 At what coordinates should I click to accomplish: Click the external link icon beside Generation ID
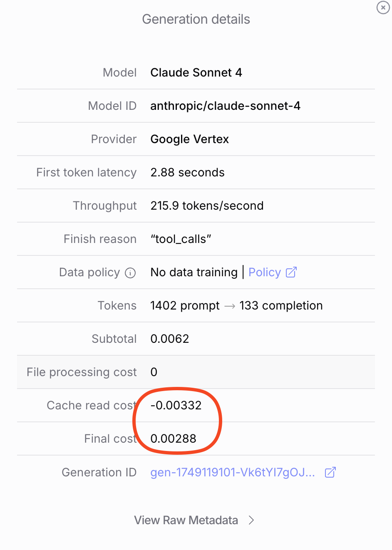[x=330, y=472]
